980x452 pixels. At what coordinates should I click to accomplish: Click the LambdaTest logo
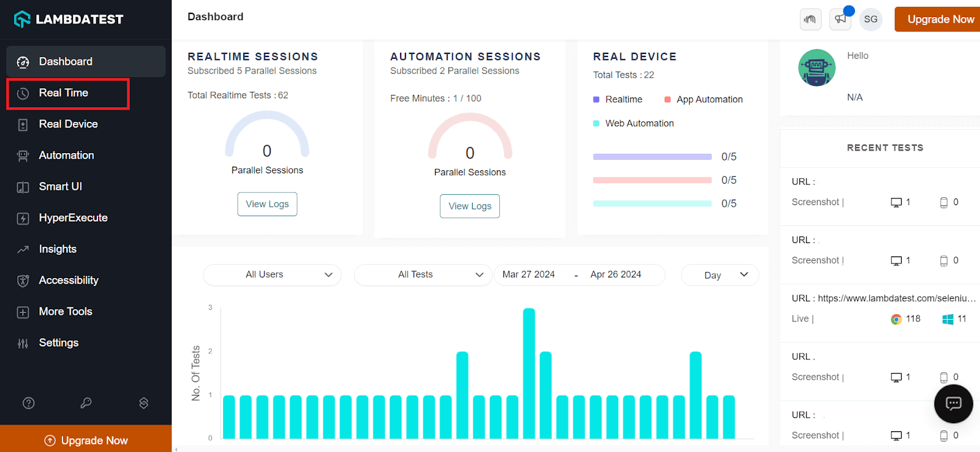[69, 20]
